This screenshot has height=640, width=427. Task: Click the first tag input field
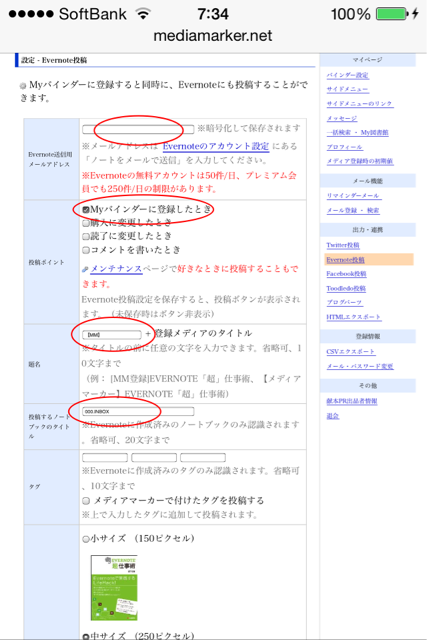click(105, 458)
